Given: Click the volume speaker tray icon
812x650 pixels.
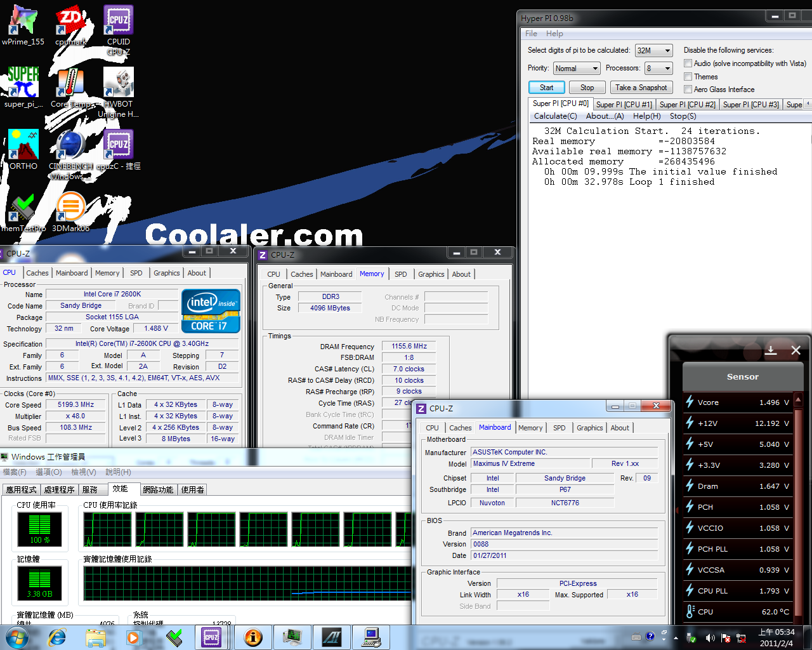Looking at the screenshot, I should 710,637.
